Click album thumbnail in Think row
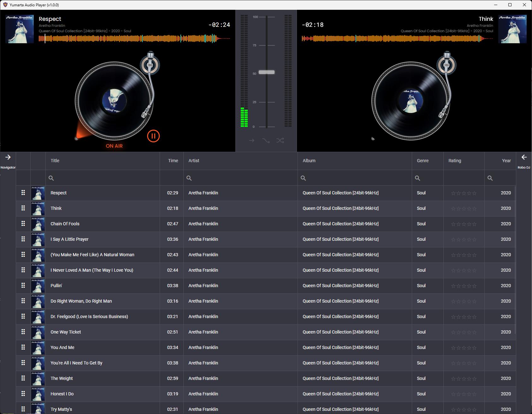Viewport: 532px width, 414px height. 38,209
